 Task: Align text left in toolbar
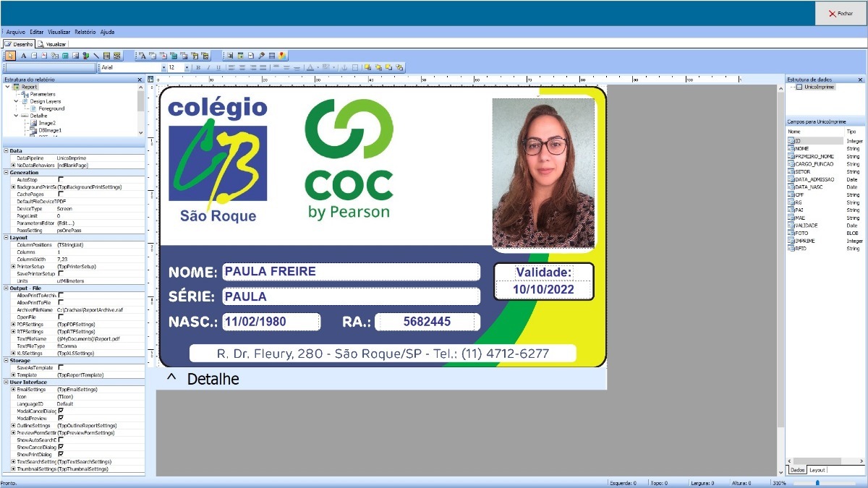coord(231,67)
